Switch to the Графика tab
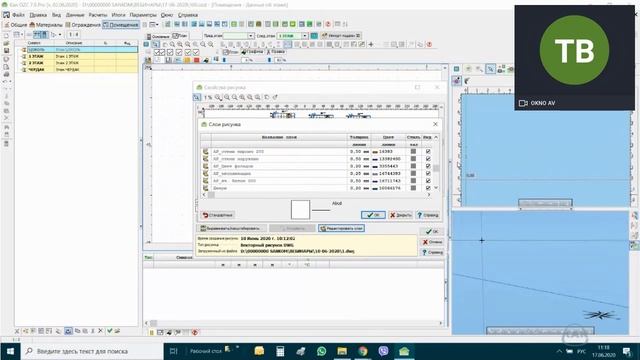Screen dimensions: 640x360 click(252, 52)
